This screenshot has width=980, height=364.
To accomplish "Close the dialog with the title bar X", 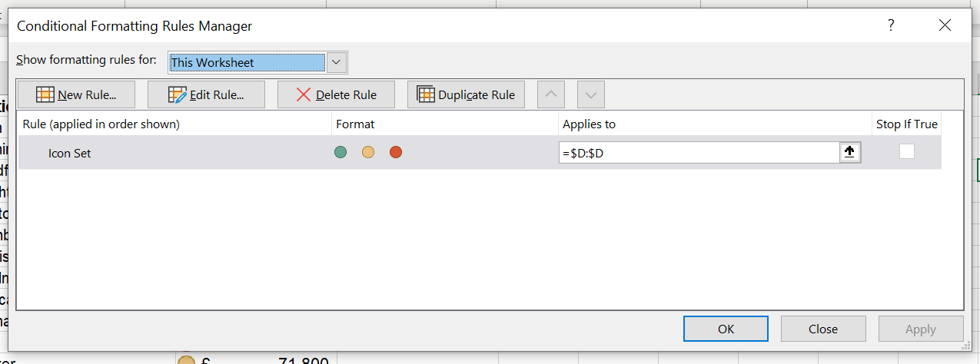I will point(945,25).
